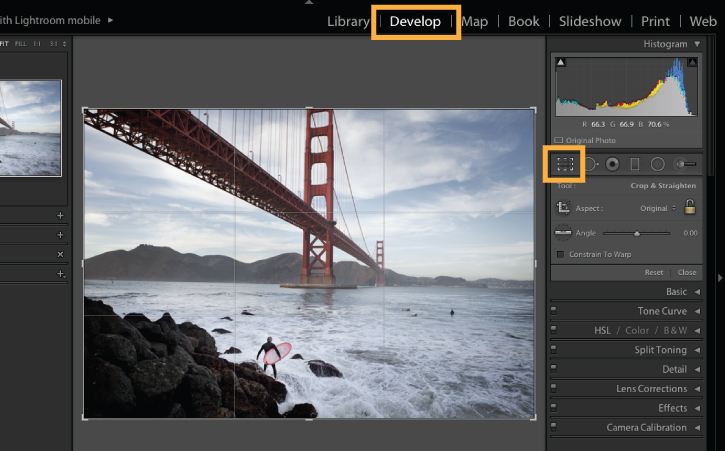Pick the Straighten level tool beside Angle
This screenshot has height=451, width=725.
563,233
